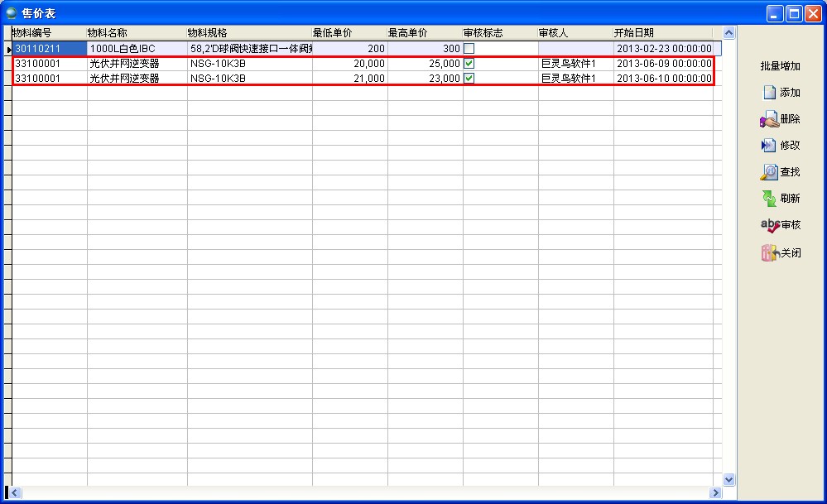Click the 查找 (Find) magnifier icon
Viewport: 827px width, 504px height.
point(769,172)
